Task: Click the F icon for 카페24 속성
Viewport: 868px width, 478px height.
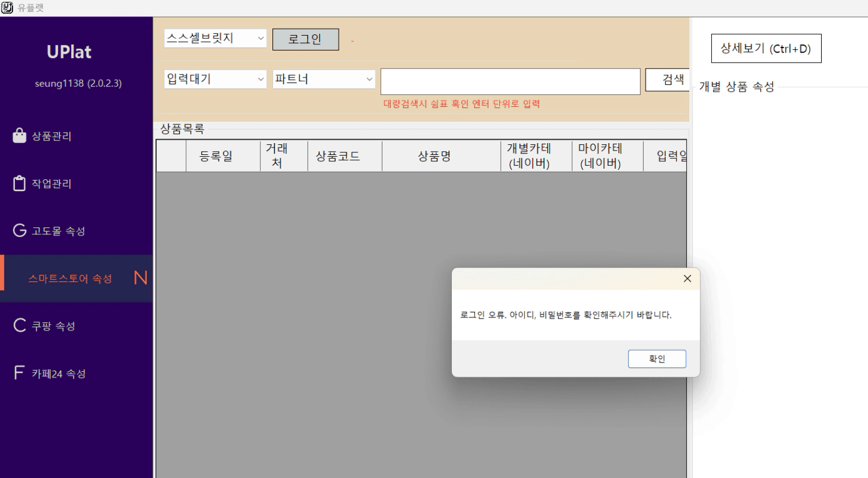Action: (x=19, y=374)
